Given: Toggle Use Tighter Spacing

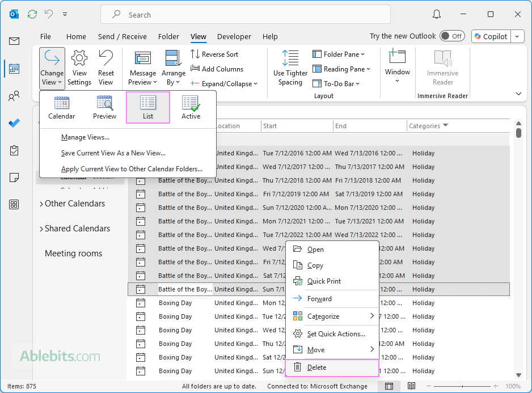Looking at the screenshot, I should tap(290, 68).
